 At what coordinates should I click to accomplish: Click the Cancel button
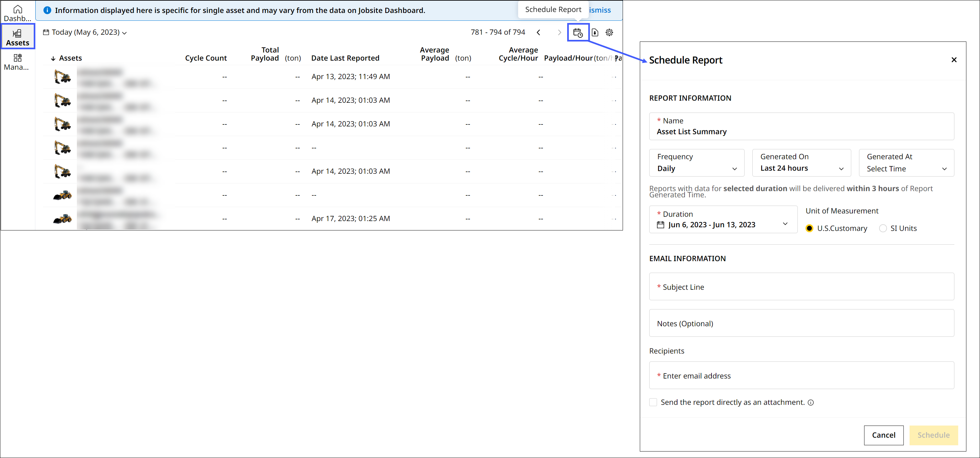(883, 435)
